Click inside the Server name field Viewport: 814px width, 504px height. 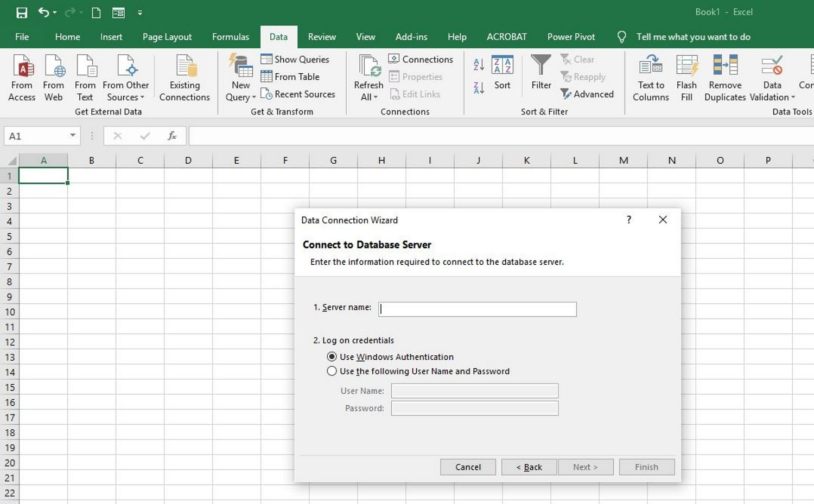point(476,309)
